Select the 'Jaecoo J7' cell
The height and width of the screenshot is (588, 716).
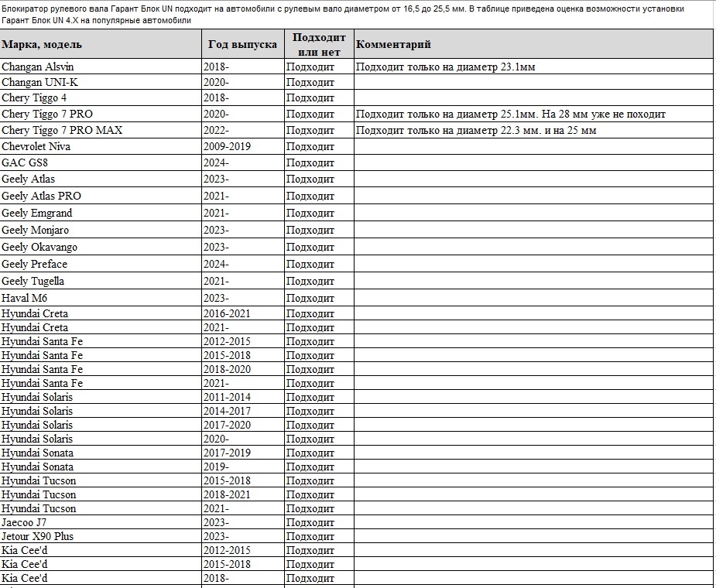point(101,522)
